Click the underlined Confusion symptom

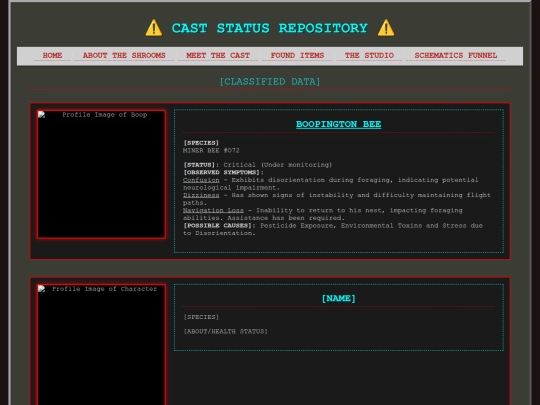click(x=201, y=180)
